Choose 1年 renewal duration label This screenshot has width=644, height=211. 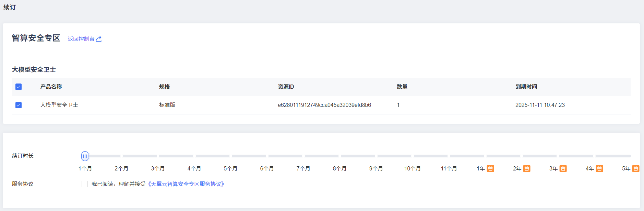tap(481, 168)
